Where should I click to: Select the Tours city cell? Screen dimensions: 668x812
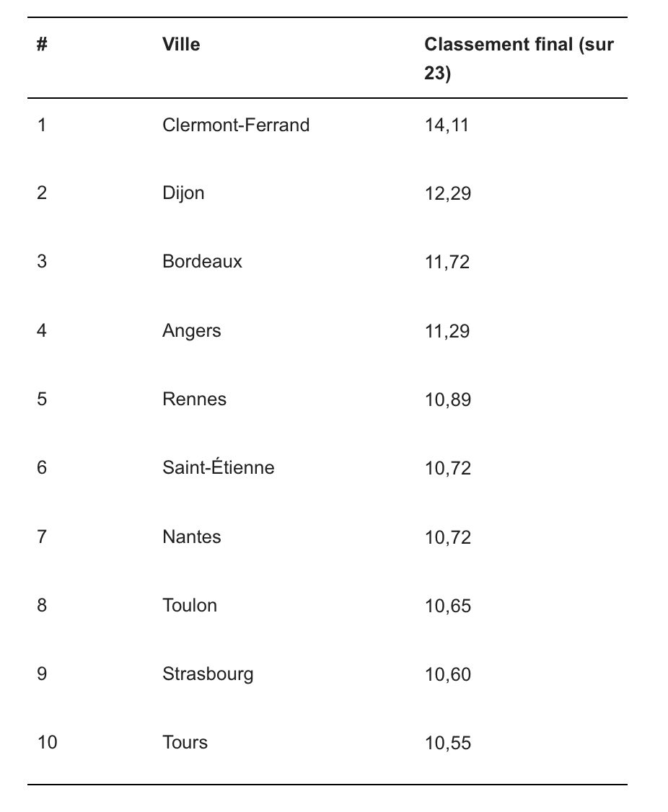185,743
